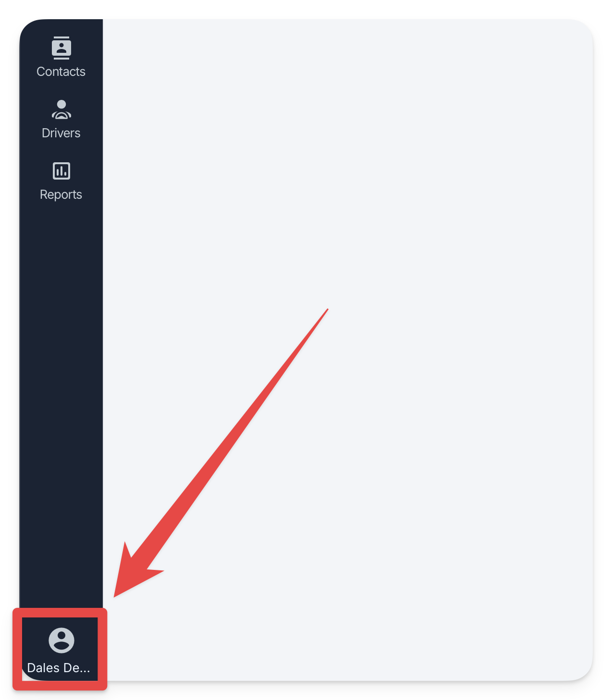Select the Drivers text label in sidebar
Screen dimensions: 612x700
pos(61,133)
